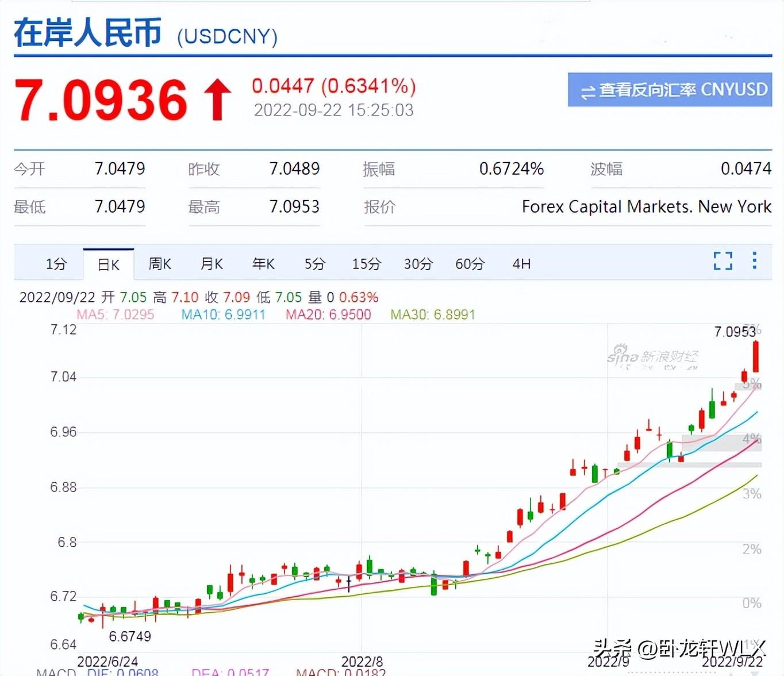Click the 2022/8 date axis label
This screenshot has height=676, width=784.
coord(362,662)
